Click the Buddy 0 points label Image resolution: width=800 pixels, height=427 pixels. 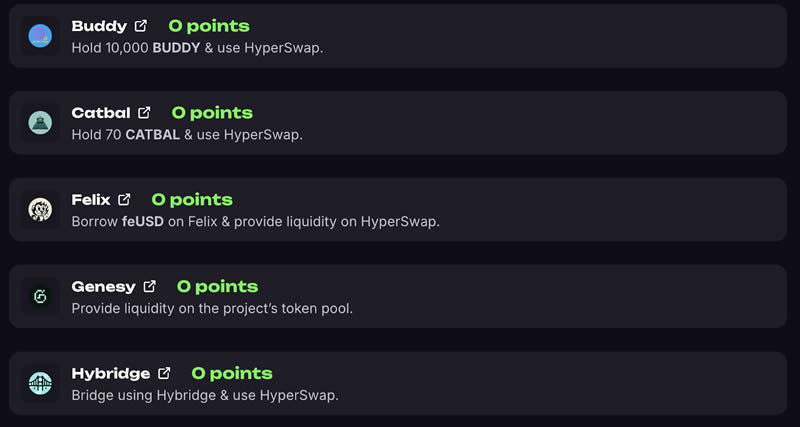[x=209, y=26]
